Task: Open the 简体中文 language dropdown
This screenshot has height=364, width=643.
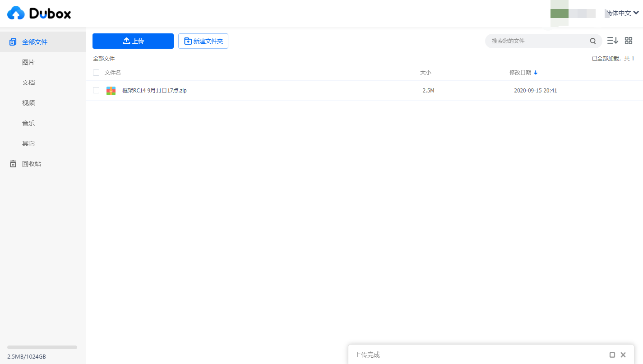Action: 622,13
